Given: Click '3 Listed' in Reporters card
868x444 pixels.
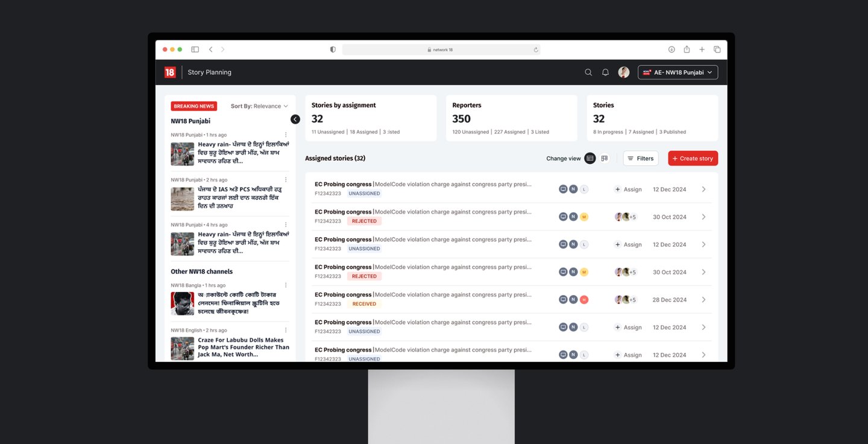Looking at the screenshot, I should 540,132.
